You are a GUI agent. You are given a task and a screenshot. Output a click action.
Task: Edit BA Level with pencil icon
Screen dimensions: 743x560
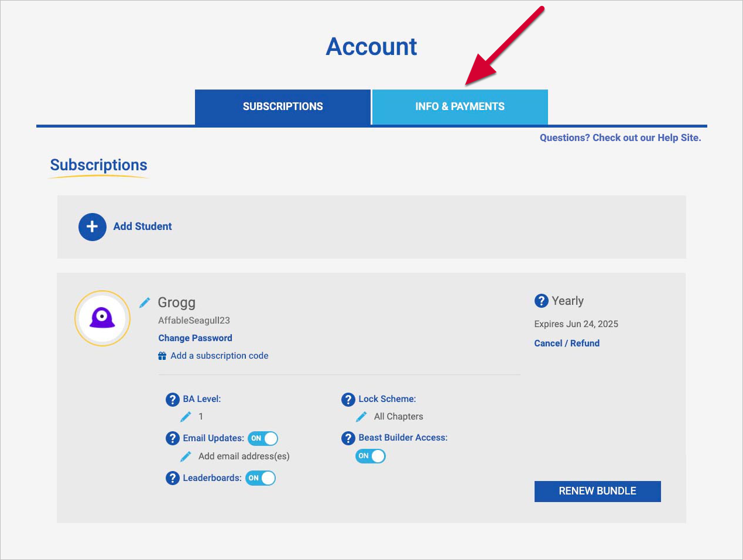[186, 417]
